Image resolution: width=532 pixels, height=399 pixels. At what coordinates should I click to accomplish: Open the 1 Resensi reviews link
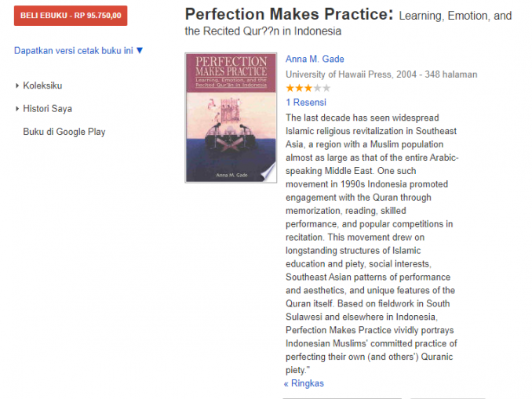(x=306, y=103)
